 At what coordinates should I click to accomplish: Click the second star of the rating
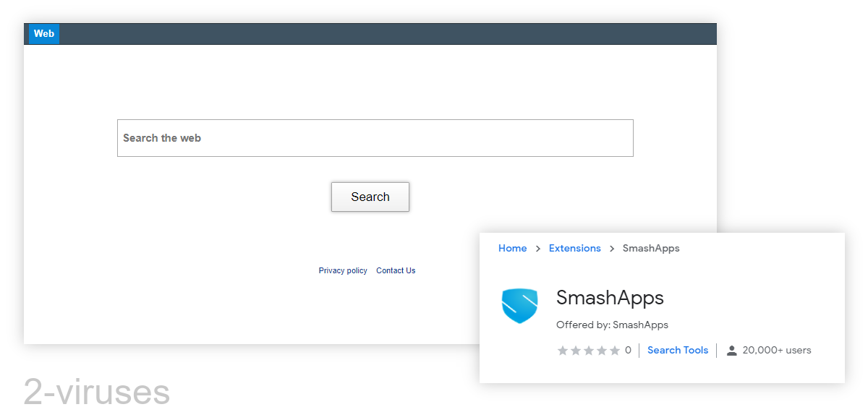[574, 350]
